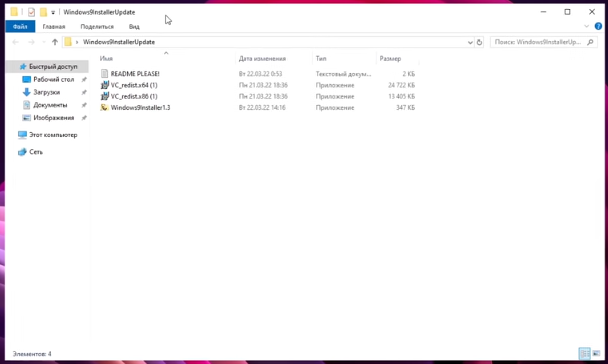This screenshot has height=364, width=608.
Task: Select Этот компьютер in the sidebar
Action: (53, 135)
